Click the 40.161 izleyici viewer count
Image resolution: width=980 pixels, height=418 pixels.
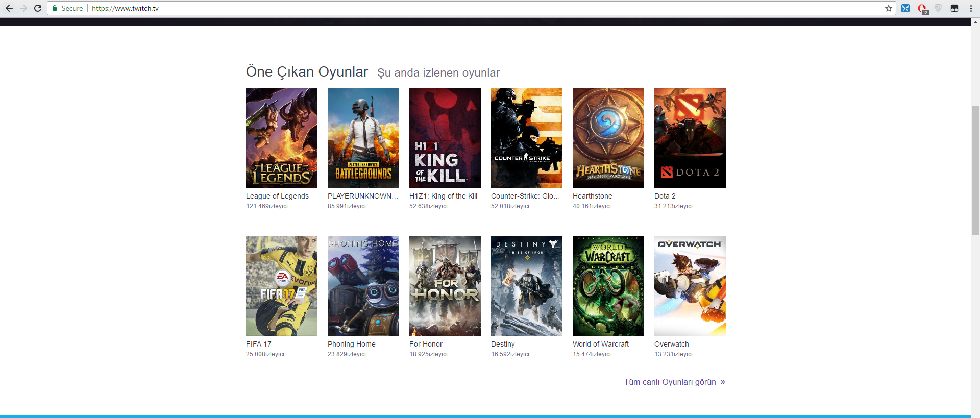pos(592,206)
